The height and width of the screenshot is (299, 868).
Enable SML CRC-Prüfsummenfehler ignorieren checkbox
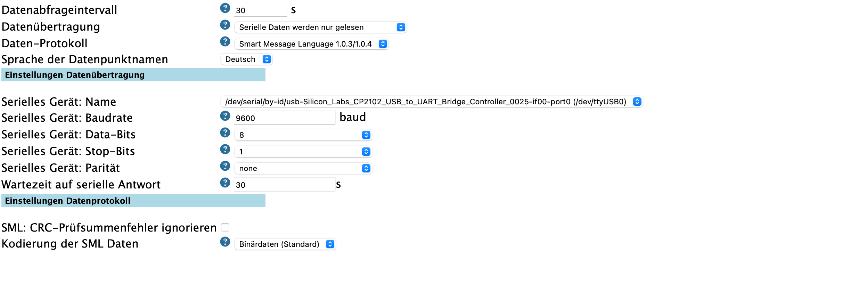tap(225, 227)
